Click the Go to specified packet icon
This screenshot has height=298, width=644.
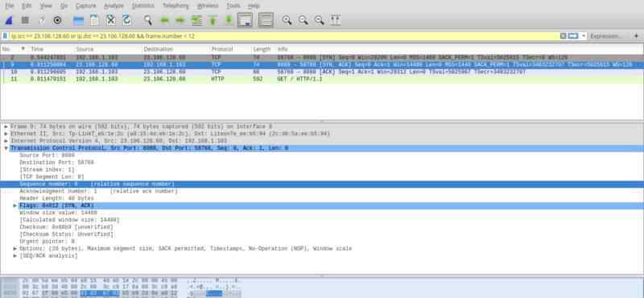tap(196, 20)
